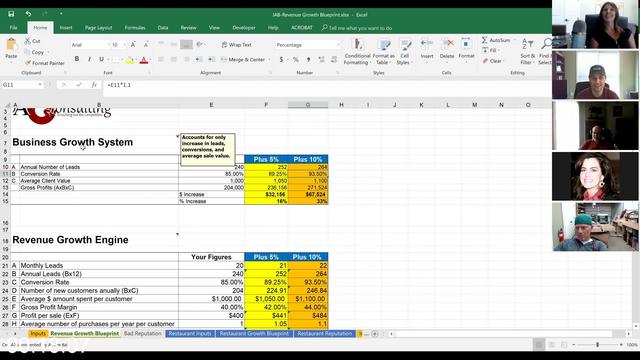640x360 pixels.
Task: Apply the yellow fill color
Action: 129,60
